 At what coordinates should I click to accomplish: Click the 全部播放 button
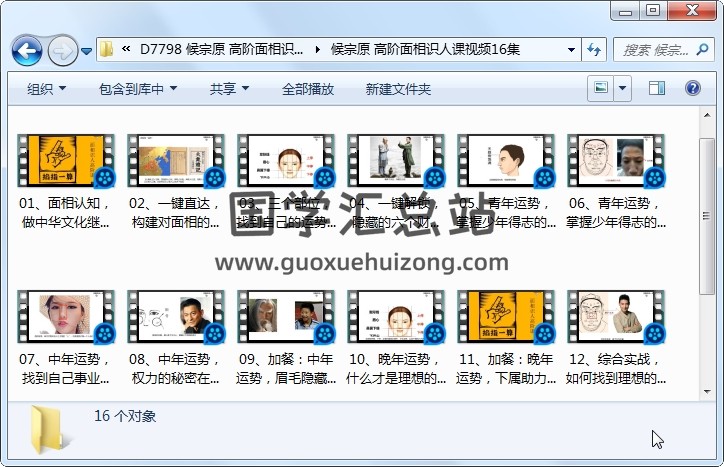(308, 89)
